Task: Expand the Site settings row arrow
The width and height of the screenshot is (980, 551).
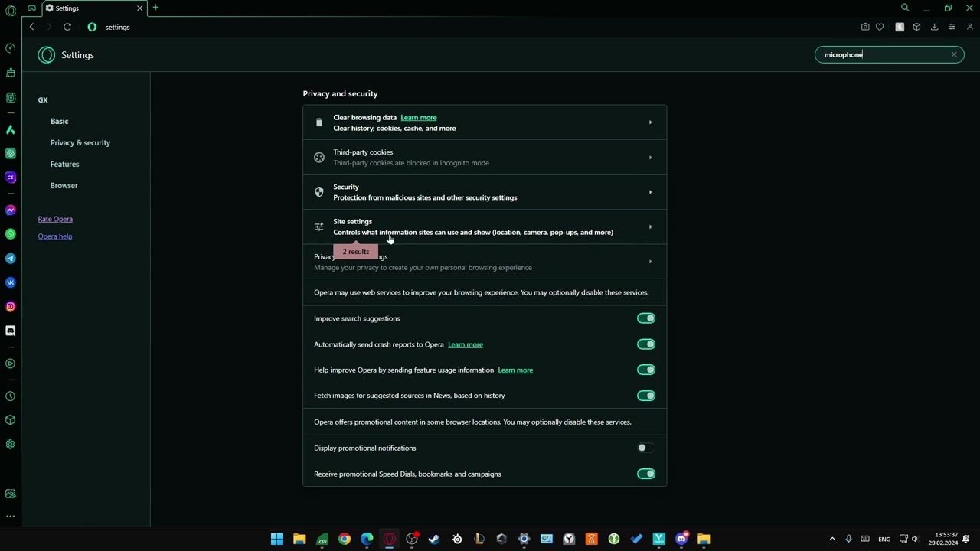Action: [x=650, y=227]
